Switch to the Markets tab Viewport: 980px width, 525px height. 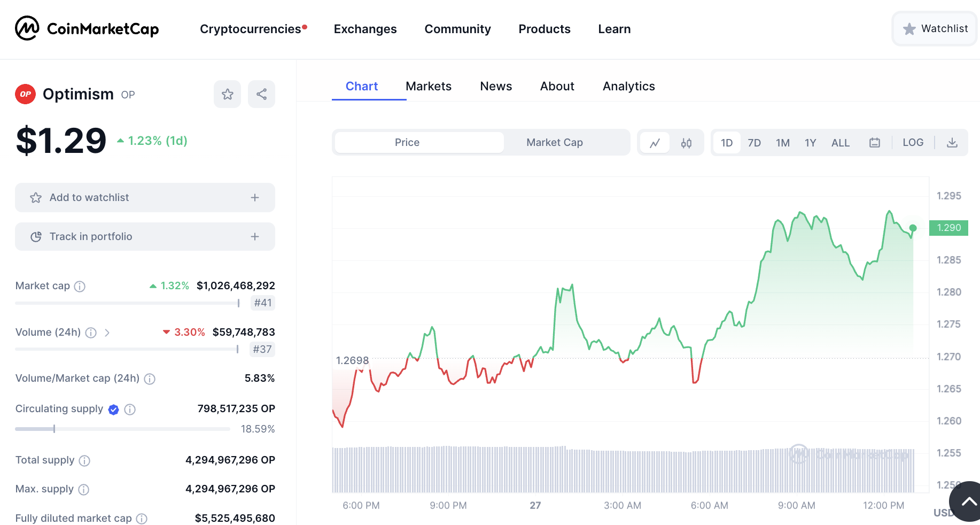(x=428, y=86)
